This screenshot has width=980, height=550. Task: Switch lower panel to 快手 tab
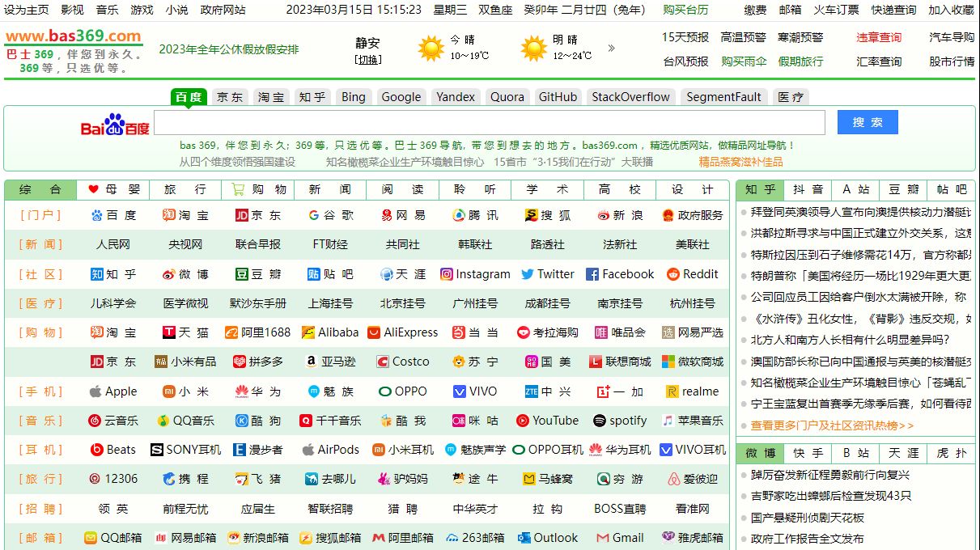[808, 453]
